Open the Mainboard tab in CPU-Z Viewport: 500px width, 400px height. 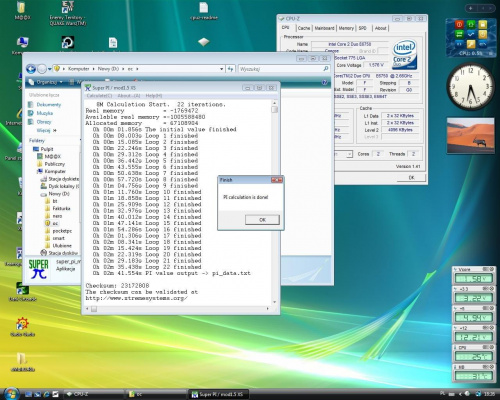click(324, 28)
